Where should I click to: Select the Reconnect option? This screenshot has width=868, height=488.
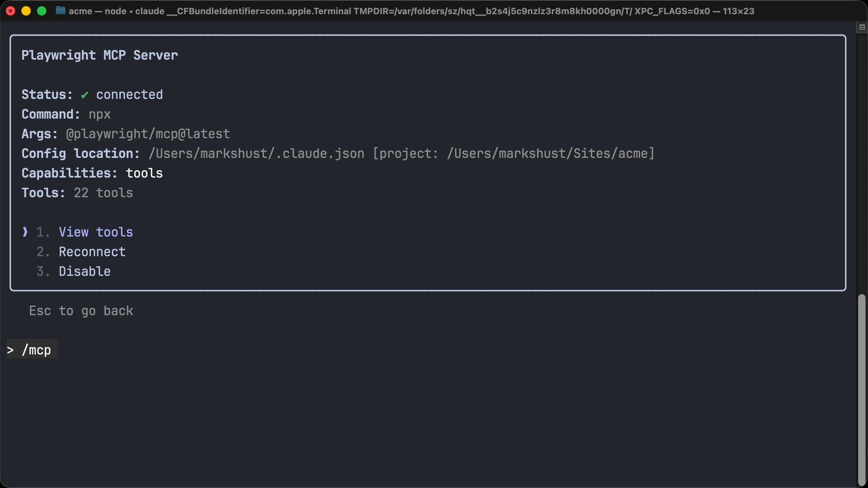[x=92, y=252]
